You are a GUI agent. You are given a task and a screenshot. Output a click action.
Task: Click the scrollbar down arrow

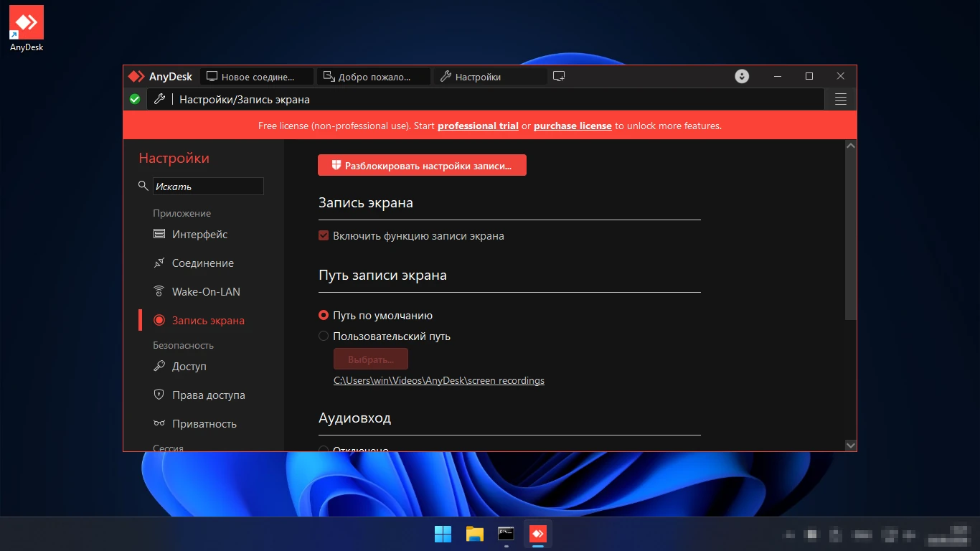[x=851, y=446]
